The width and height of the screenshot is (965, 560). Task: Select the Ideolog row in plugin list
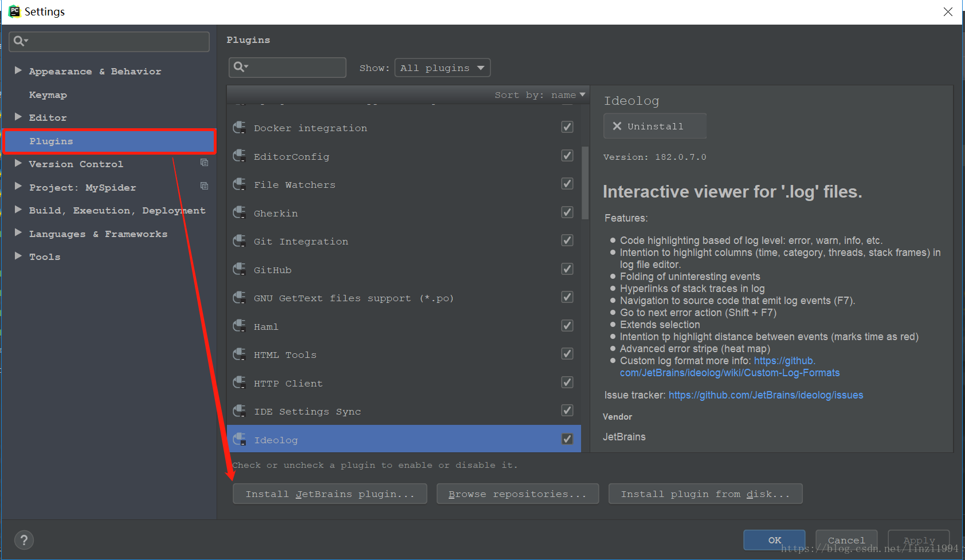[404, 439]
